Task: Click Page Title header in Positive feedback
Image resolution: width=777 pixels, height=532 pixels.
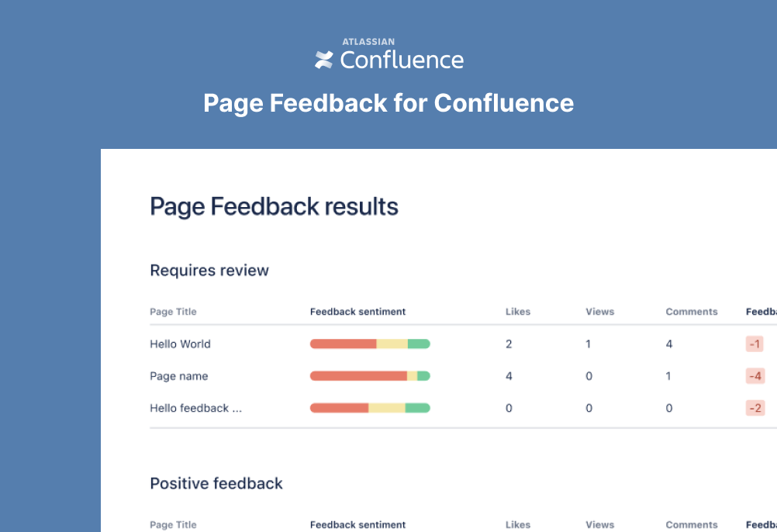Action: click(x=174, y=524)
